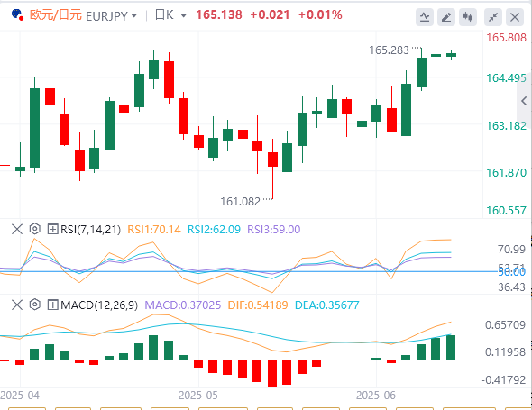This screenshot has width=532, height=410.
Task: Click the RSI(7,14,21) indicator label
Action: [90, 230]
